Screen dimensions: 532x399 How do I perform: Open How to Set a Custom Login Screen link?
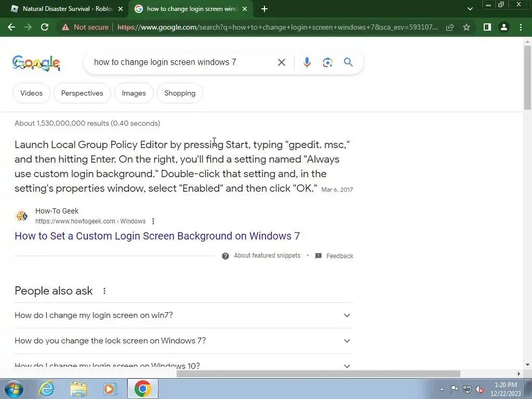157,236
